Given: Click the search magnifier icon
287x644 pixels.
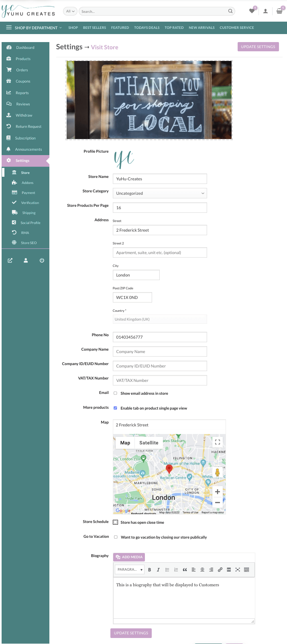Looking at the screenshot, I should (x=230, y=11).
